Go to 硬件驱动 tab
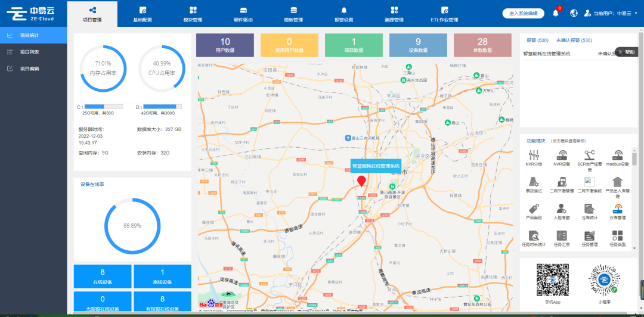644x317 pixels. [243, 14]
